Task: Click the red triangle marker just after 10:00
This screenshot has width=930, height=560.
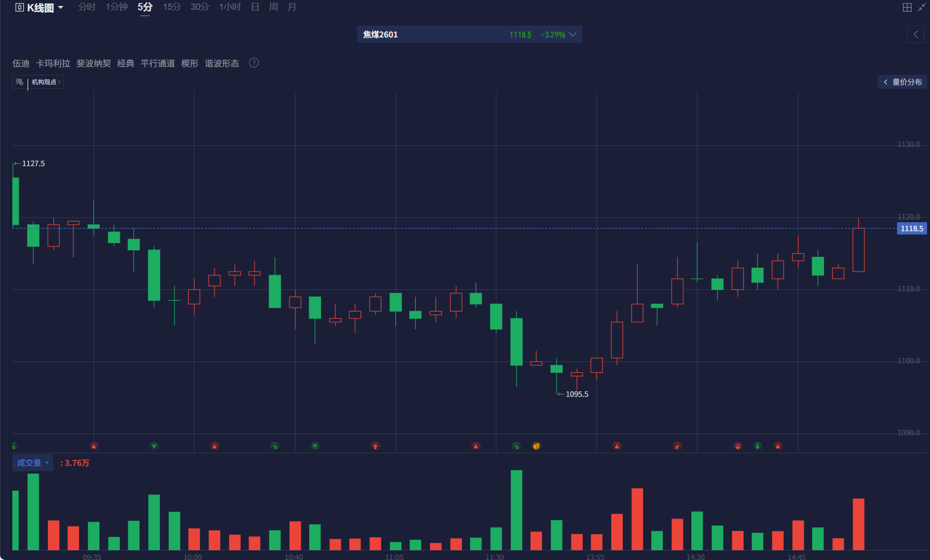Action: [x=215, y=446]
